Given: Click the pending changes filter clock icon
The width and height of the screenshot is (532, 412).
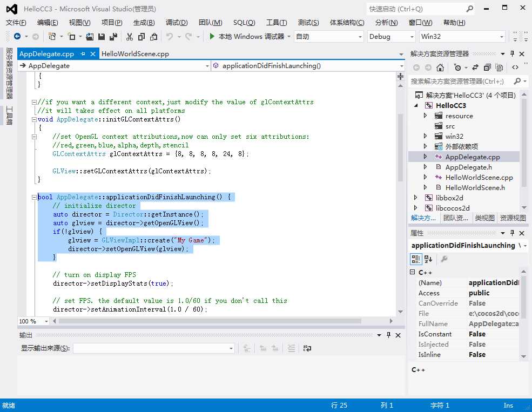Looking at the screenshot, I should pos(457,67).
